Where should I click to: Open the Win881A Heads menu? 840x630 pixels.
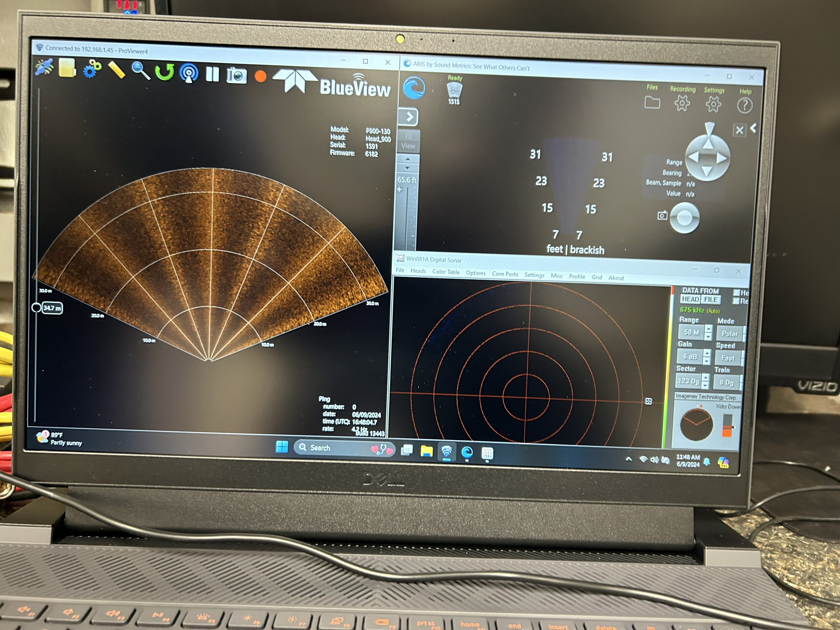pyautogui.click(x=418, y=271)
